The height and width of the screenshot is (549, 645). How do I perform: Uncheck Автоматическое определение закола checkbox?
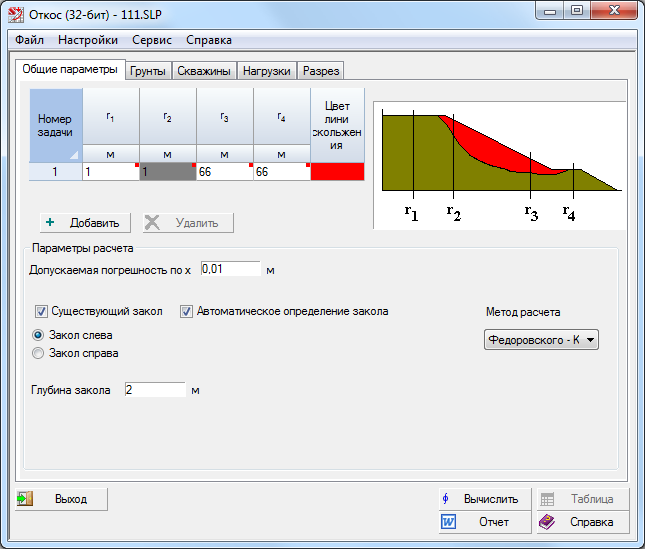pyautogui.click(x=187, y=311)
